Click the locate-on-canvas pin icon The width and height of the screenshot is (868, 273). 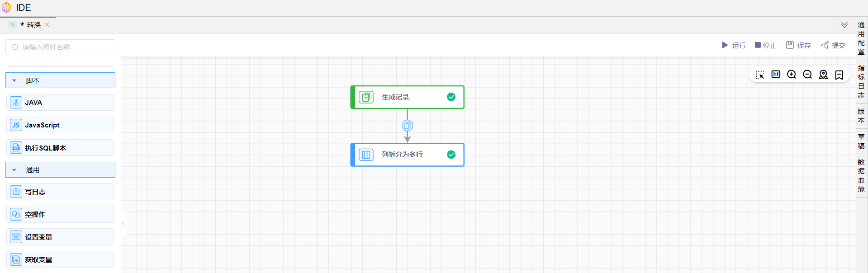coord(823,75)
